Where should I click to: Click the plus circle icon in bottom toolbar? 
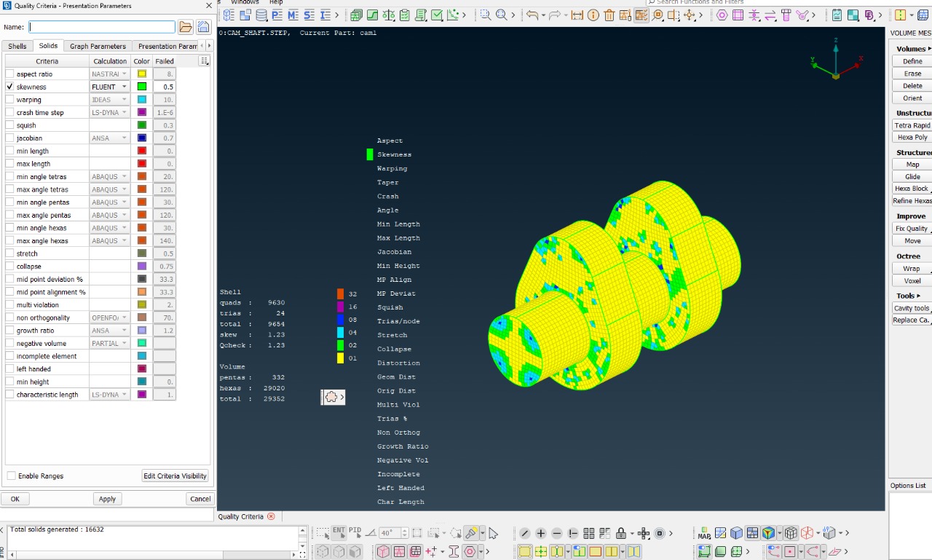point(541,533)
